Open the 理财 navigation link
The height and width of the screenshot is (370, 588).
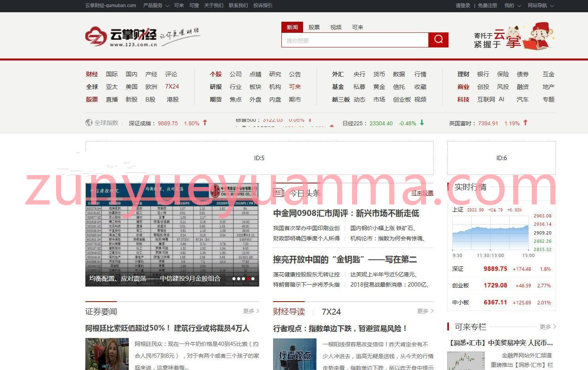coord(463,74)
